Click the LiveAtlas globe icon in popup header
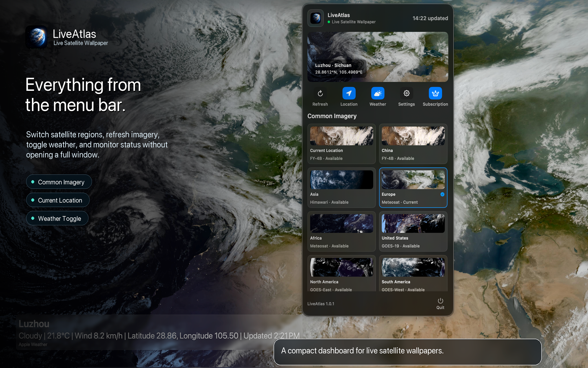Viewport: 588px width, 368px height. point(315,18)
